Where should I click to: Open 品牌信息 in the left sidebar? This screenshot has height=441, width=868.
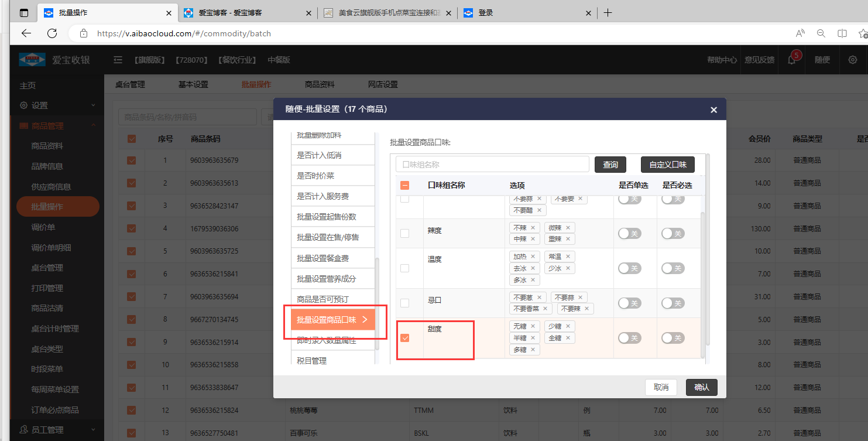click(x=47, y=166)
